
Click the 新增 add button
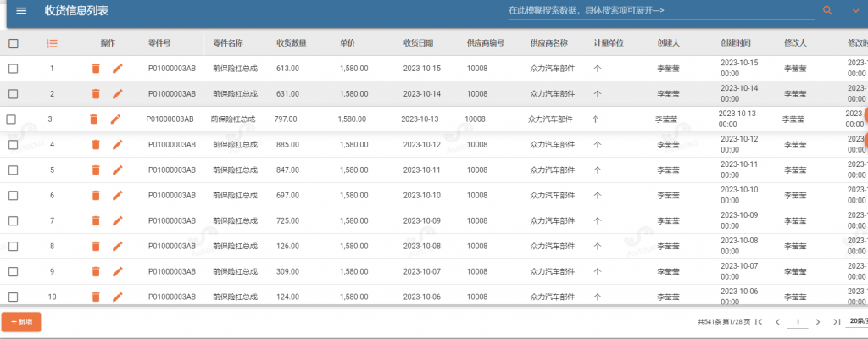21,322
